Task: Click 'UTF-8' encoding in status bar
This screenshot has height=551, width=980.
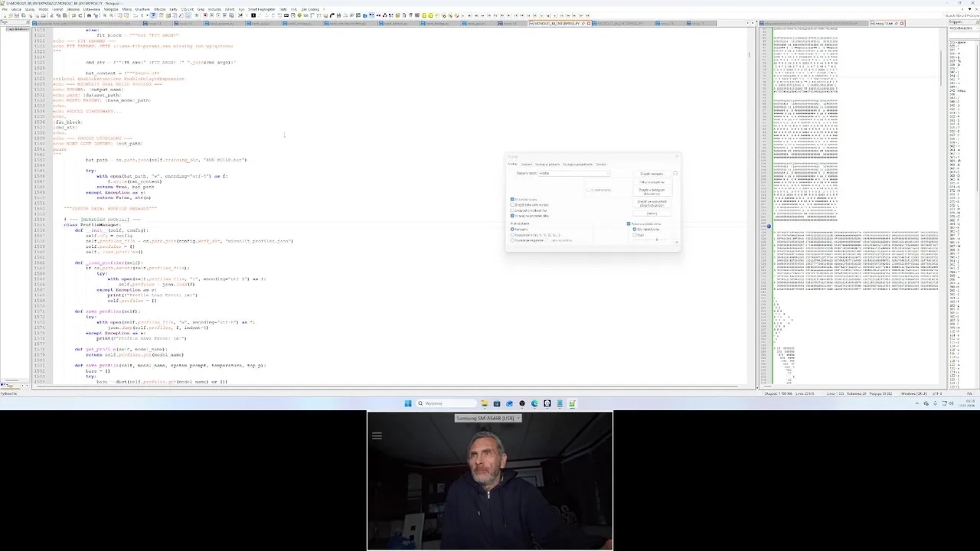Action: click(x=936, y=393)
